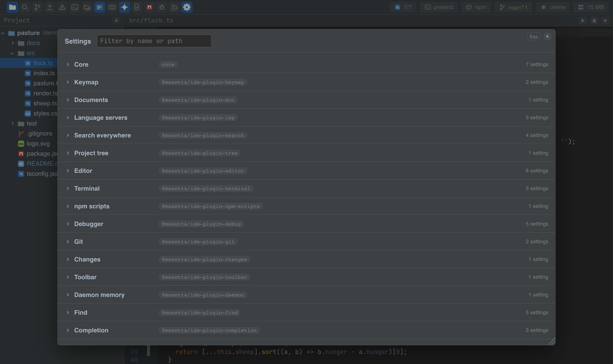Click the red npm toolbar icon
Screen dimensions: 613x364
pos(149,7)
